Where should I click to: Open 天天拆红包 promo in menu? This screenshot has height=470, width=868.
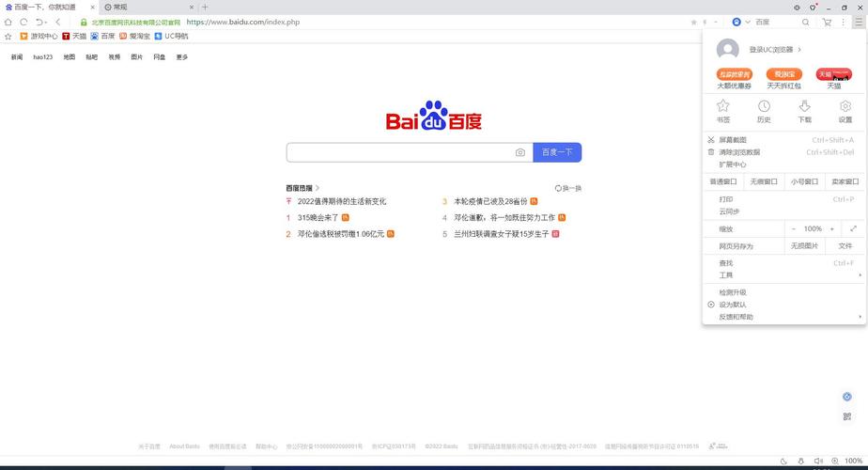783,79
